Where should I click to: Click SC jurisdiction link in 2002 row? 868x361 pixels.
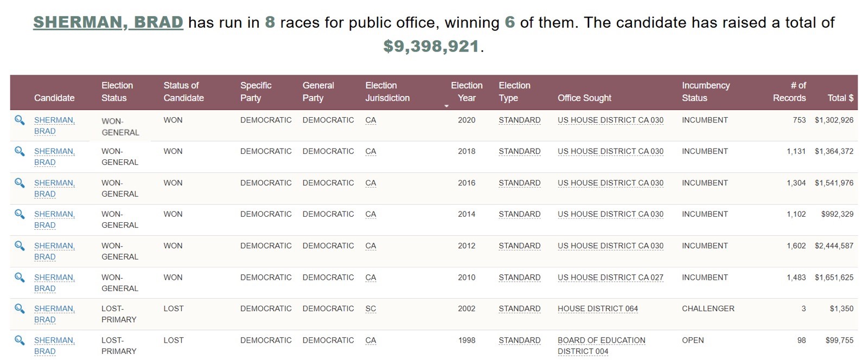371,309
